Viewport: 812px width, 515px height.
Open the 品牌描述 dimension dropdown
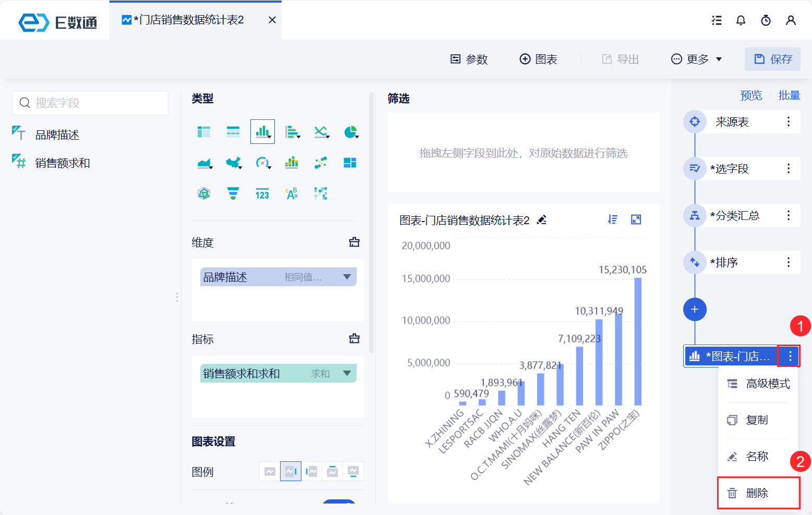347,277
